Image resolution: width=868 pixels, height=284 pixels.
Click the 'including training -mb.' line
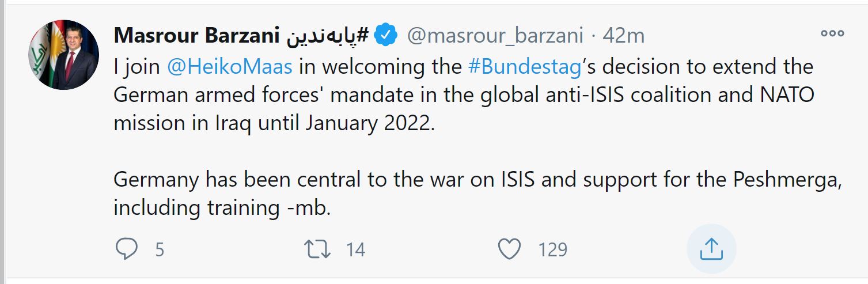point(222,207)
